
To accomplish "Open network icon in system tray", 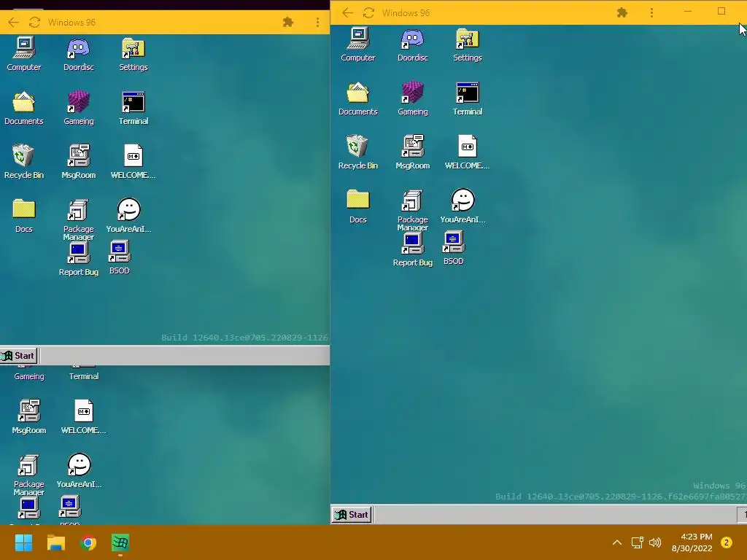I will (637, 542).
